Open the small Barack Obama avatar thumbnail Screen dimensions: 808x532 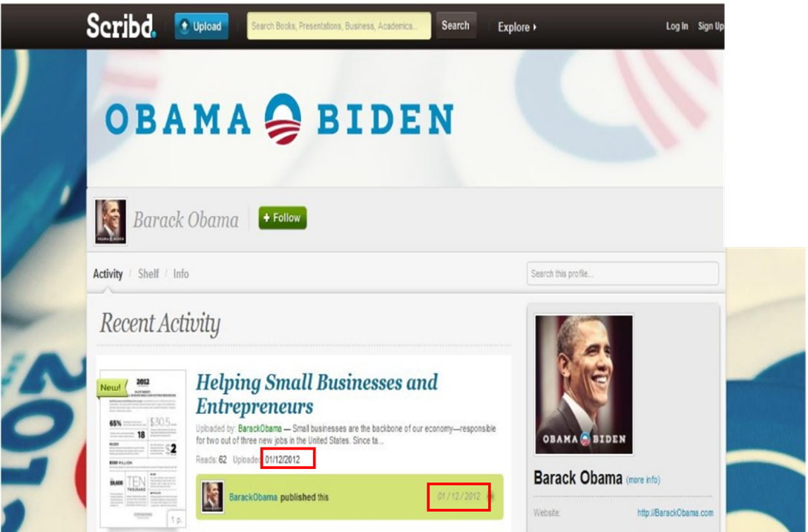(111, 222)
